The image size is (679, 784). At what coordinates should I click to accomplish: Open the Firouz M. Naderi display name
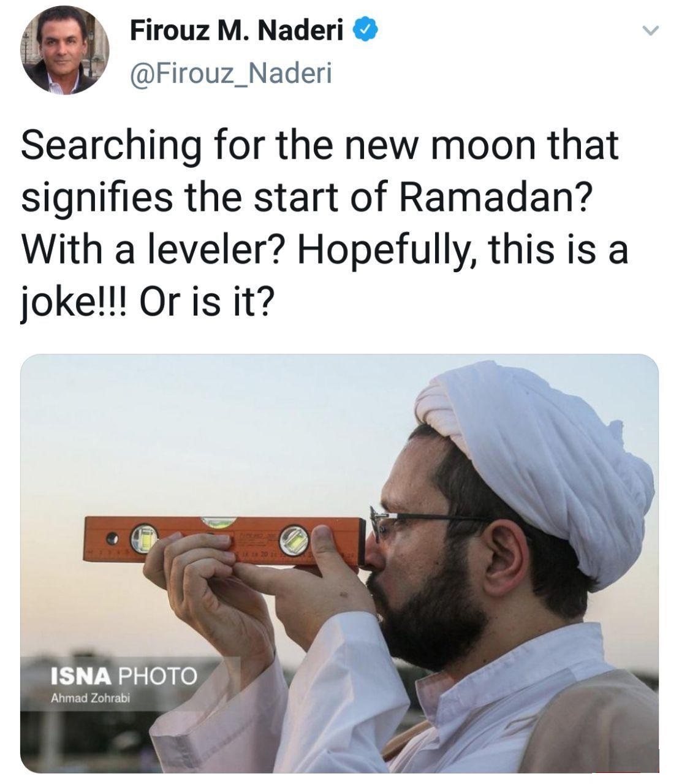pyautogui.click(x=236, y=31)
